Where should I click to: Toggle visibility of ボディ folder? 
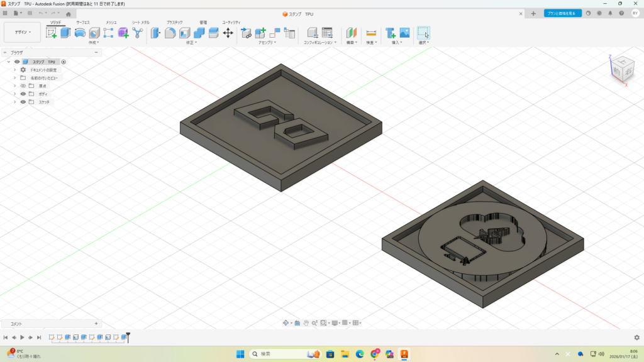pyautogui.click(x=23, y=94)
